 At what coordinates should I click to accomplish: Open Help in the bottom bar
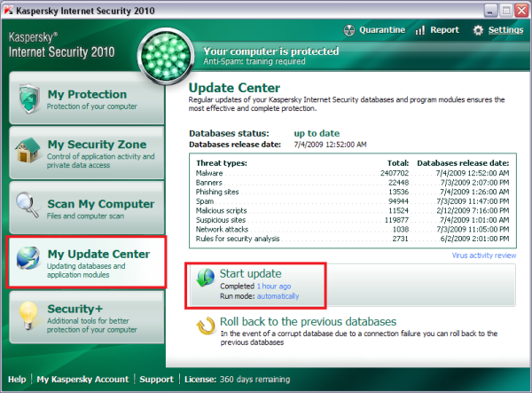17,379
